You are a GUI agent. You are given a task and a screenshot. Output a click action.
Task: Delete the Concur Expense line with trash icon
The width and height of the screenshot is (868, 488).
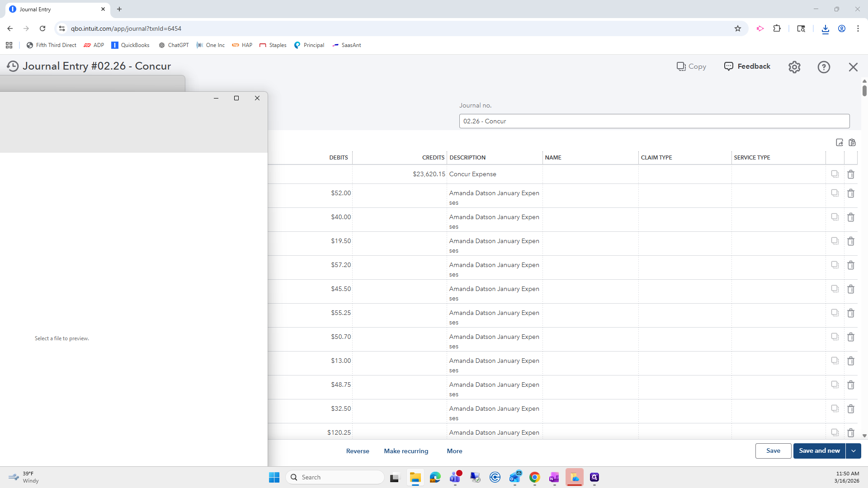(851, 174)
